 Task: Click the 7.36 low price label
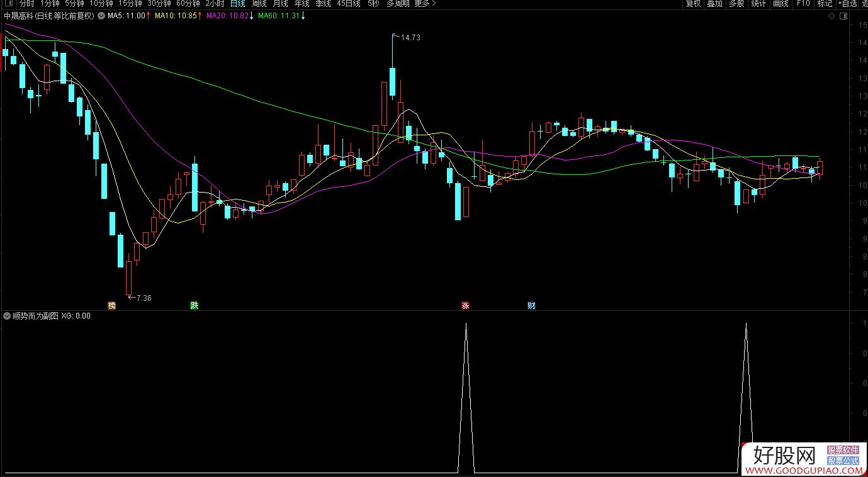point(144,298)
